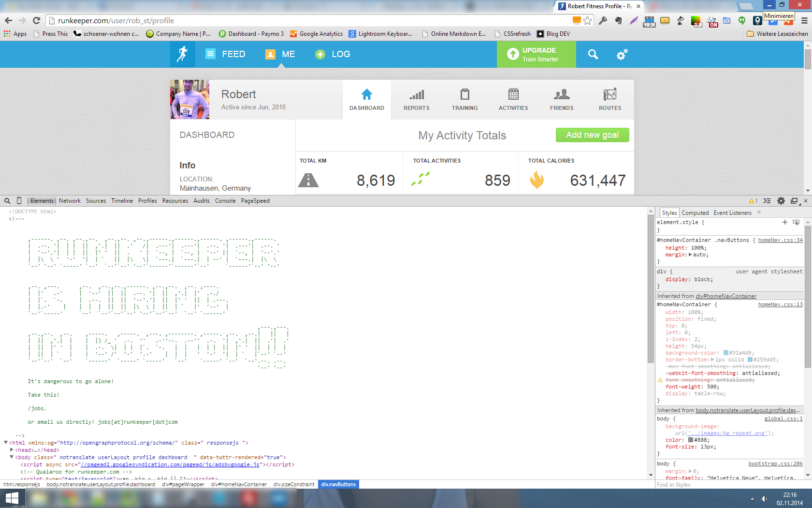Screen dimensions: 812x508
Task: Click the DevTools warning count indicator
Action: [x=753, y=201]
